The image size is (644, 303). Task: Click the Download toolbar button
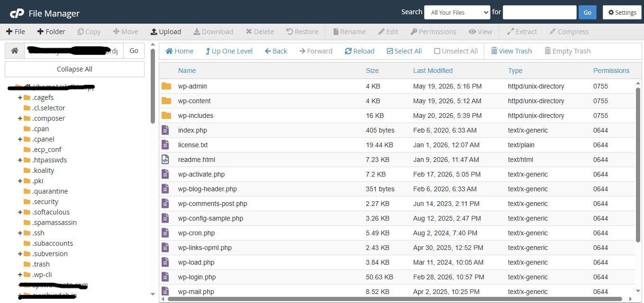[x=213, y=32]
